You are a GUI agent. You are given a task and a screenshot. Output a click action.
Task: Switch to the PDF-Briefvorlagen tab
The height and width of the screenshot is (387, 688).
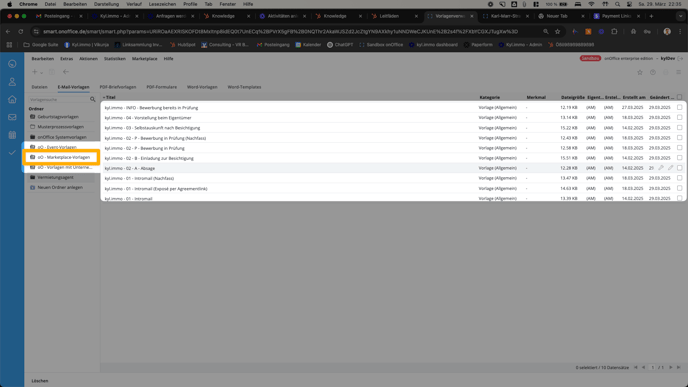118,87
